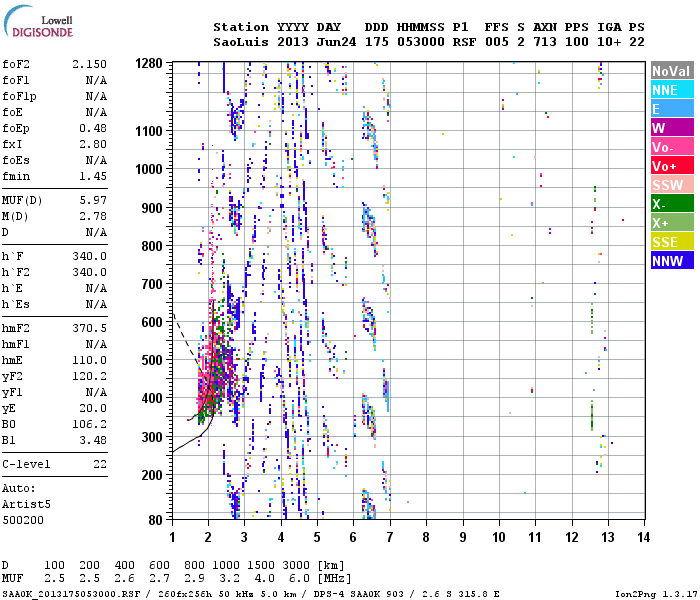This screenshot has height=600, width=700.
Task: Click the C-level value 22
Action: pos(100,464)
